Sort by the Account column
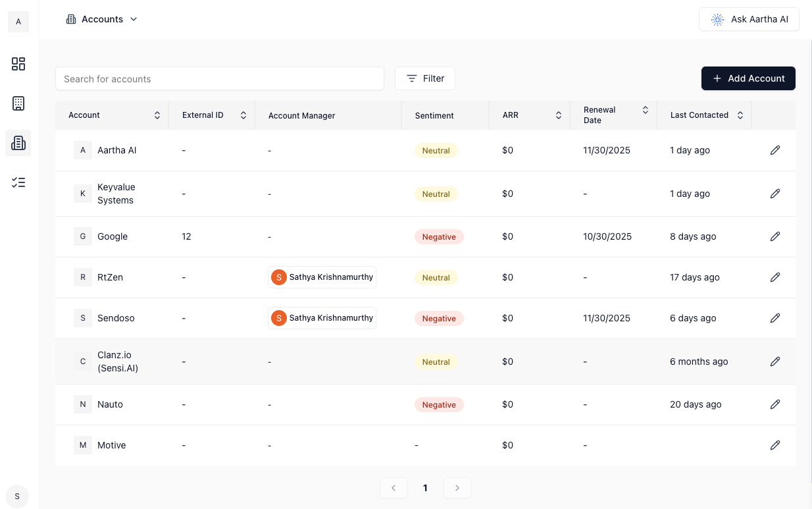 tap(157, 115)
